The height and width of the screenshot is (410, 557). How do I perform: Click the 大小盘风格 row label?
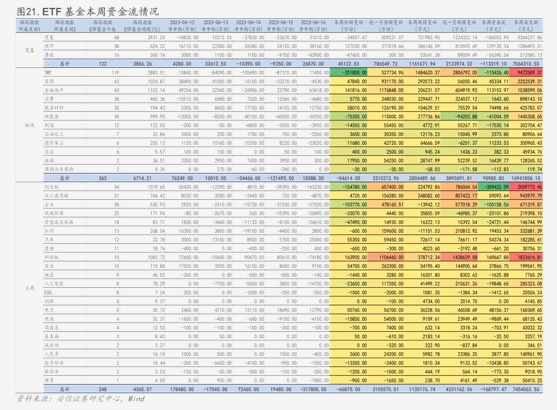click(x=56, y=196)
